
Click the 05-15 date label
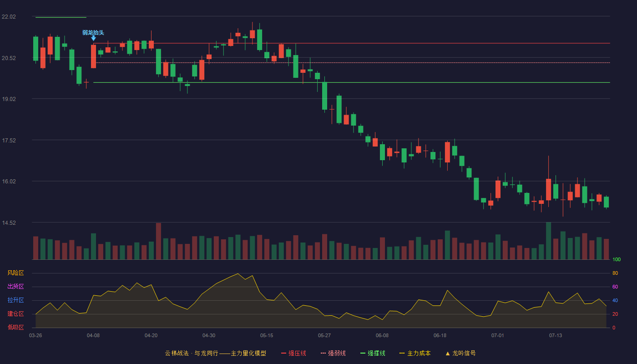(x=267, y=336)
